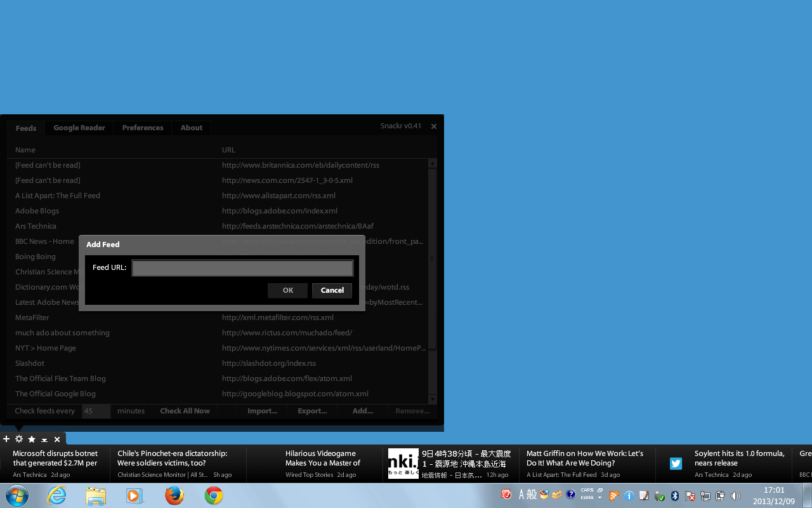This screenshot has width=812, height=508.
Task: Click the network connection tray icon
Action: point(705,496)
